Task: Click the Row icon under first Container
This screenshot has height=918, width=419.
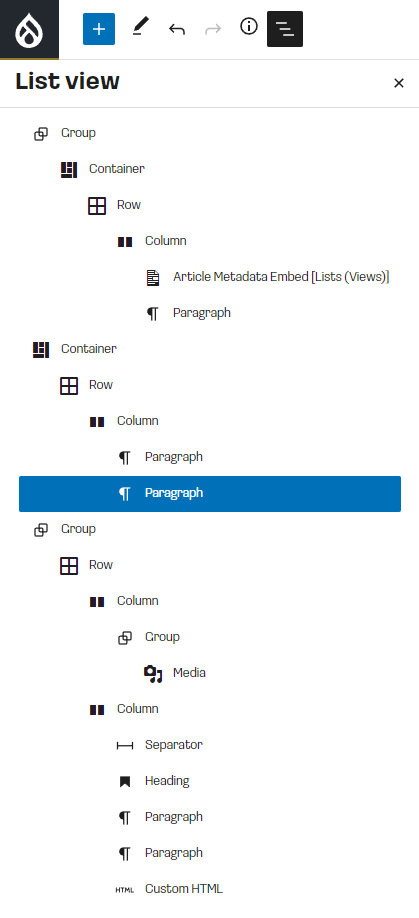Action: click(97, 205)
